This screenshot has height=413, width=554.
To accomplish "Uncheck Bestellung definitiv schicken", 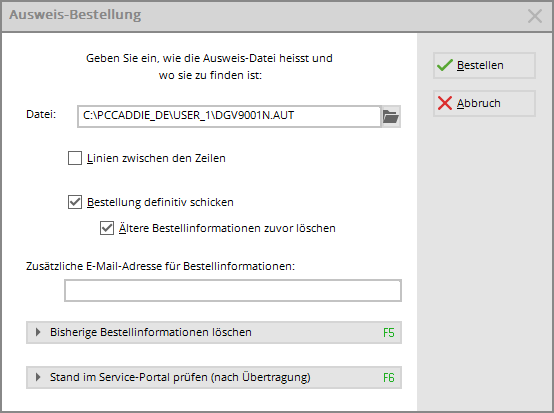I will click(x=75, y=202).
